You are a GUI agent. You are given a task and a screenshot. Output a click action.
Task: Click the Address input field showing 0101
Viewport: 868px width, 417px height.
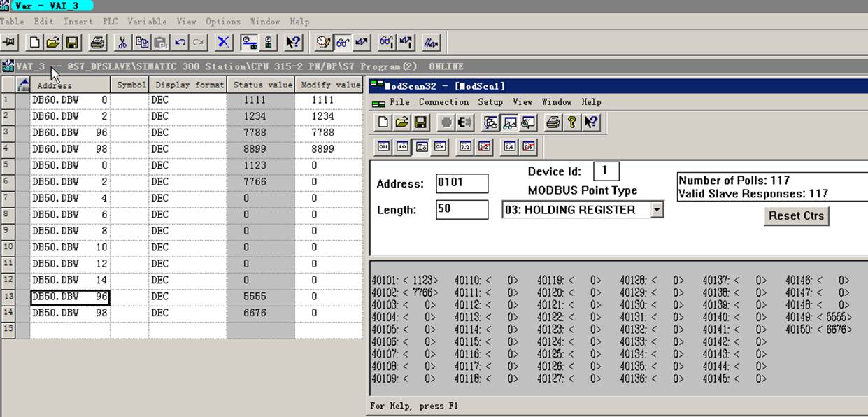pos(462,183)
